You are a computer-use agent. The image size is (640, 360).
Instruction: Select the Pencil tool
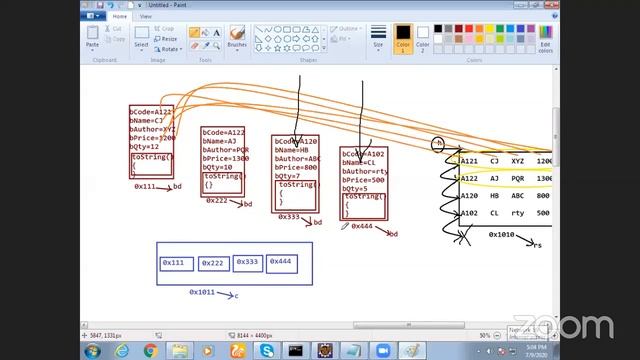coord(194,33)
